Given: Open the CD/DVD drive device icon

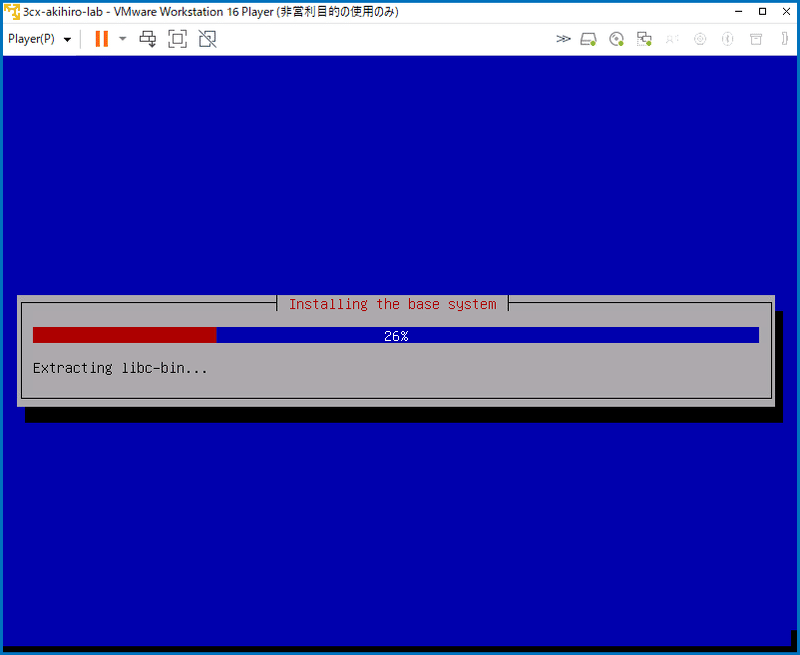Looking at the screenshot, I should click(616, 39).
